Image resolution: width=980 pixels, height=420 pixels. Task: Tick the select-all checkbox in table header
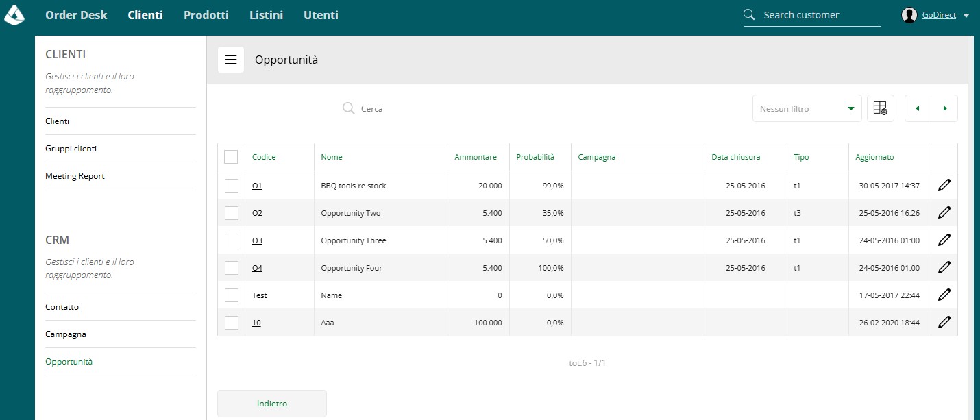pyautogui.click(x=231, y=157)
